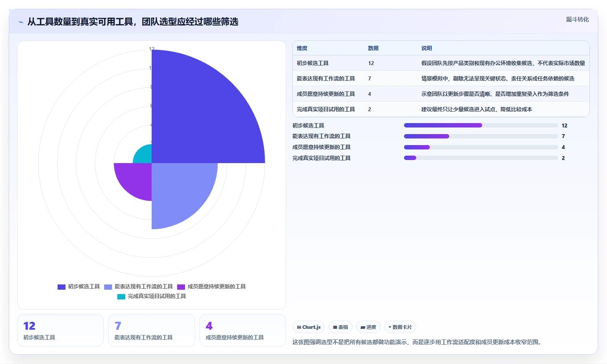Click the chart axis label 12

pos(152,49)
